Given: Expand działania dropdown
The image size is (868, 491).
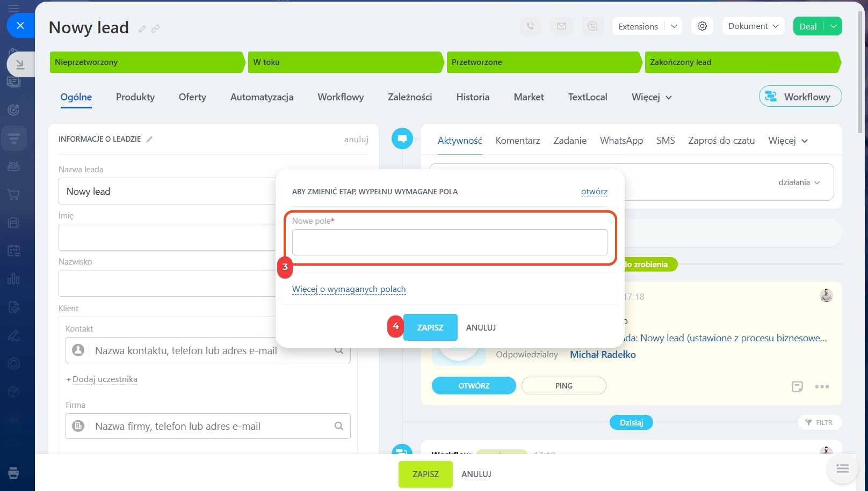Looking at the screenshot, I should pyautogui.click(x=799, y=182).
